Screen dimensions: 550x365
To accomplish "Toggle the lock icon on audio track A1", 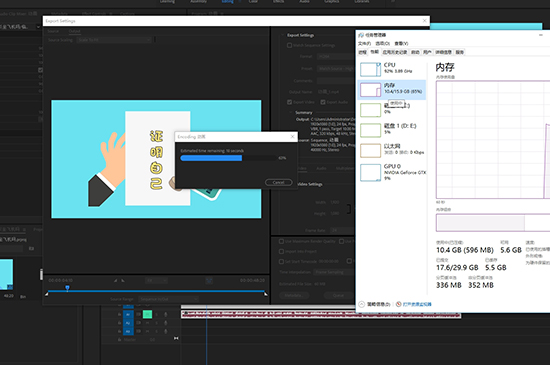I will click(119, 315).
